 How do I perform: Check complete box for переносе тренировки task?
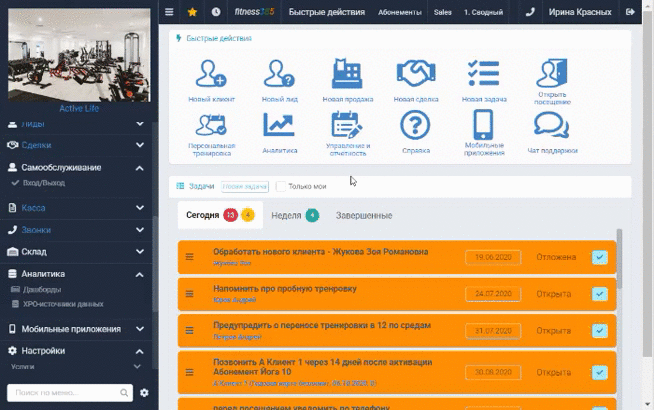pyautogui.click(x=599, y=330)
